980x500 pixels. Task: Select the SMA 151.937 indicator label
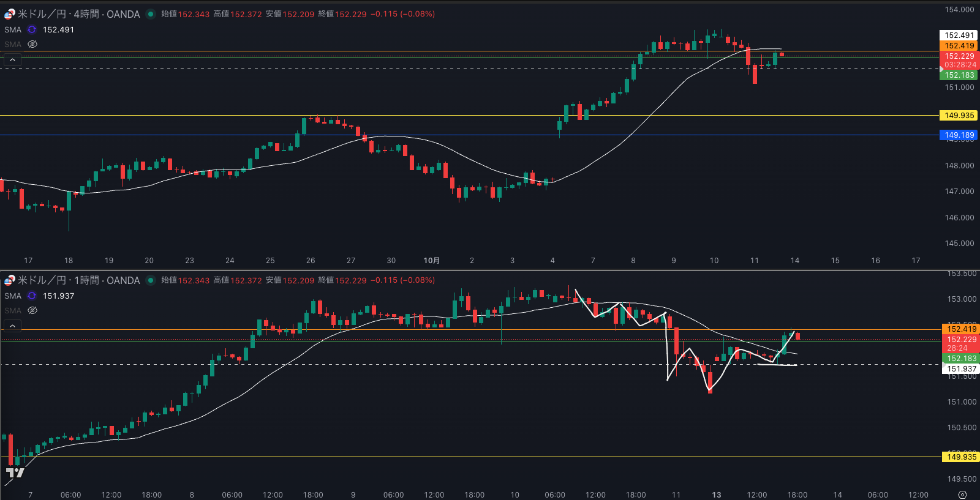tap(13, 296)
